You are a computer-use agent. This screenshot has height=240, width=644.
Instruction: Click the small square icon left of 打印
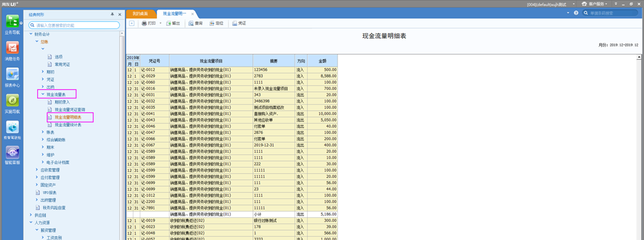[x=131, y=23]
